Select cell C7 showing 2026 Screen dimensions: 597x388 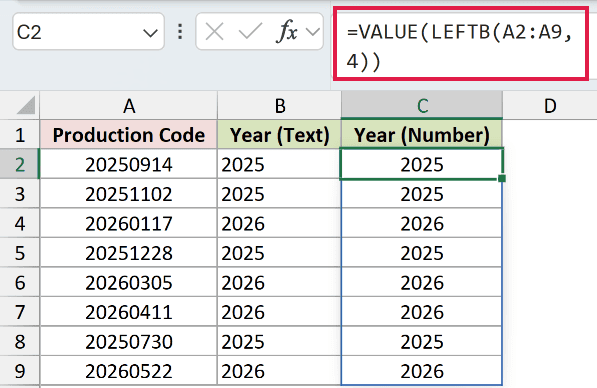tap(422, 312)
